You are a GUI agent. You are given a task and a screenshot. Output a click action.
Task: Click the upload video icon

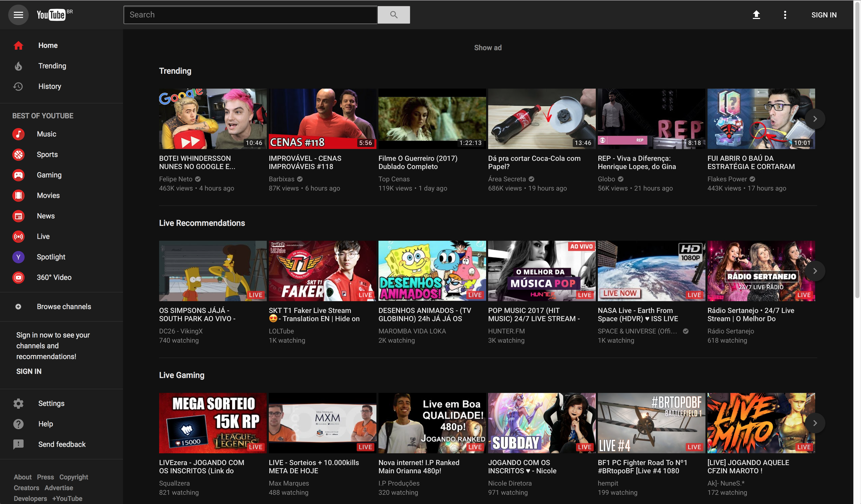point(756,15)
